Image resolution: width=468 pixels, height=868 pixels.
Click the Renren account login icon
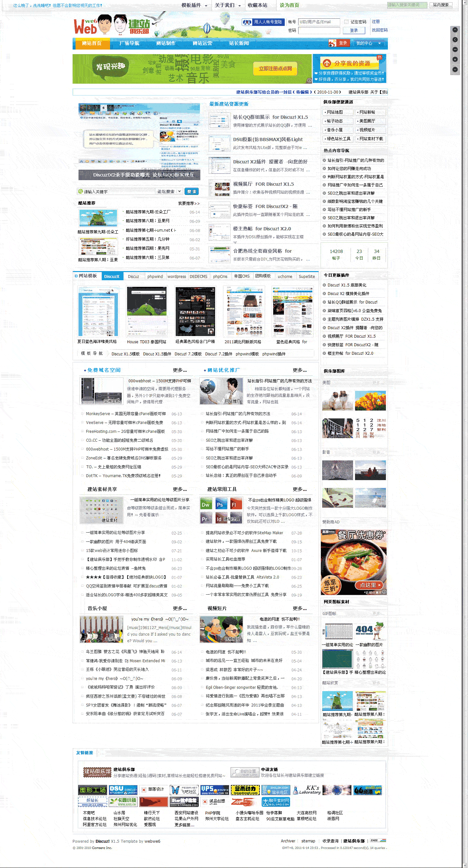coord(247,22)
